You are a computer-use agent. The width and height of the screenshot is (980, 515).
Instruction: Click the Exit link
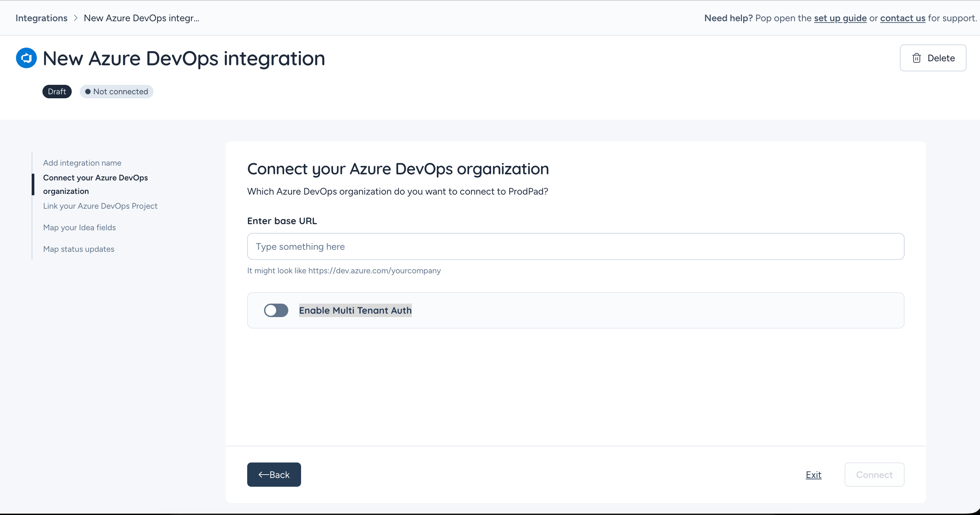coord(814,475)
